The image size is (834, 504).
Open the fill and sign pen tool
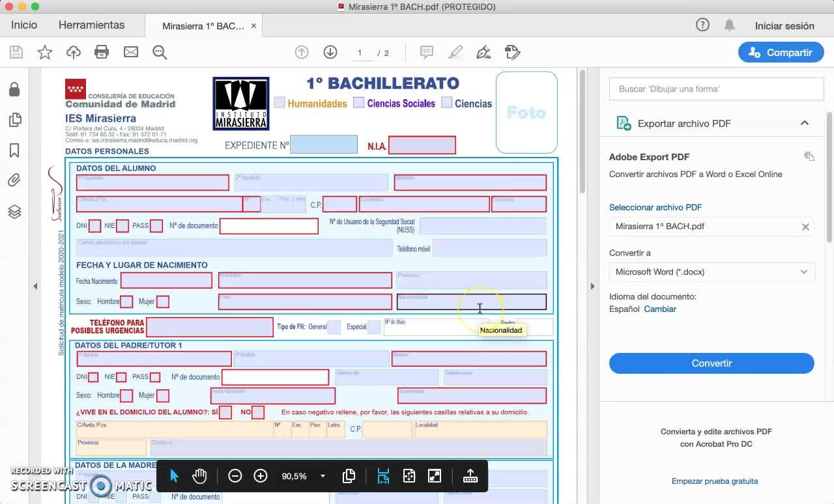483,53
